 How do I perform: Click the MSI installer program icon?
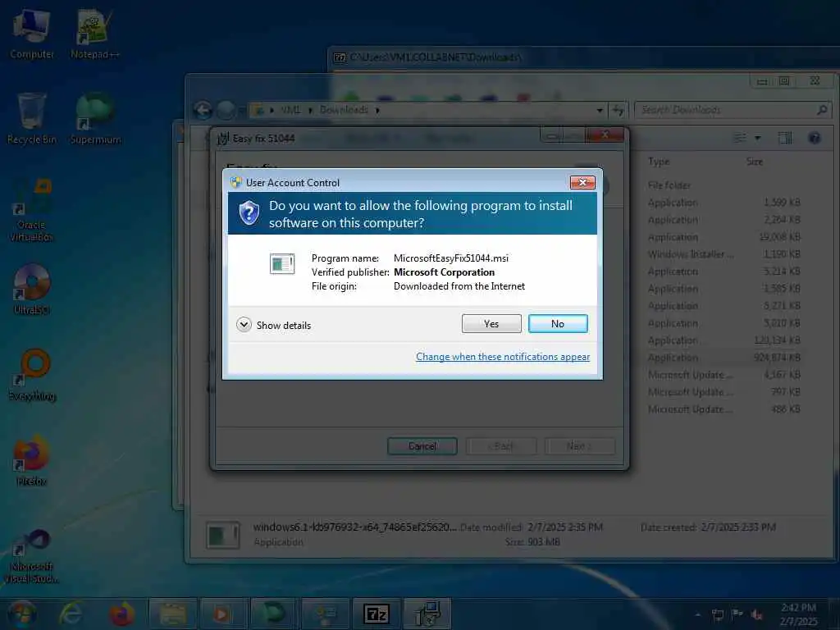pyautogui.click(x=282, y=263)
